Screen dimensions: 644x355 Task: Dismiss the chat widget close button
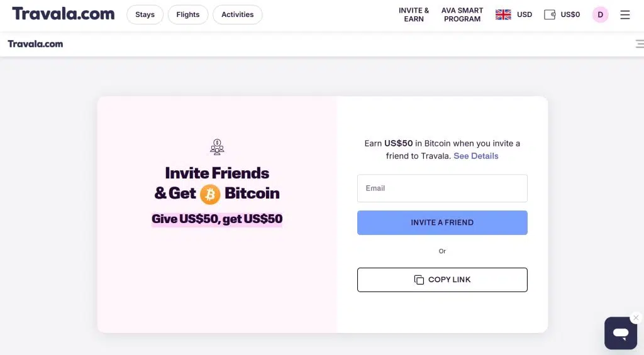click(x=636, y=318)
